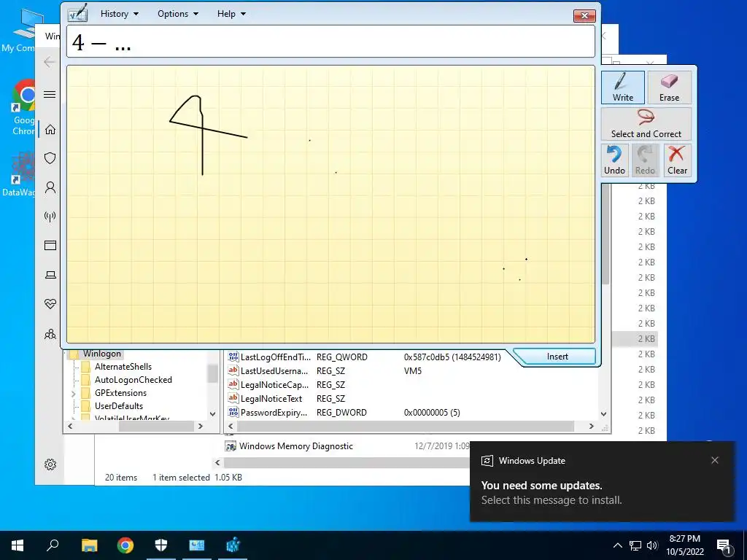Click registry values horizontal scroll right arrow
This screenshot has width=747, height=560.
coord(591,426)
